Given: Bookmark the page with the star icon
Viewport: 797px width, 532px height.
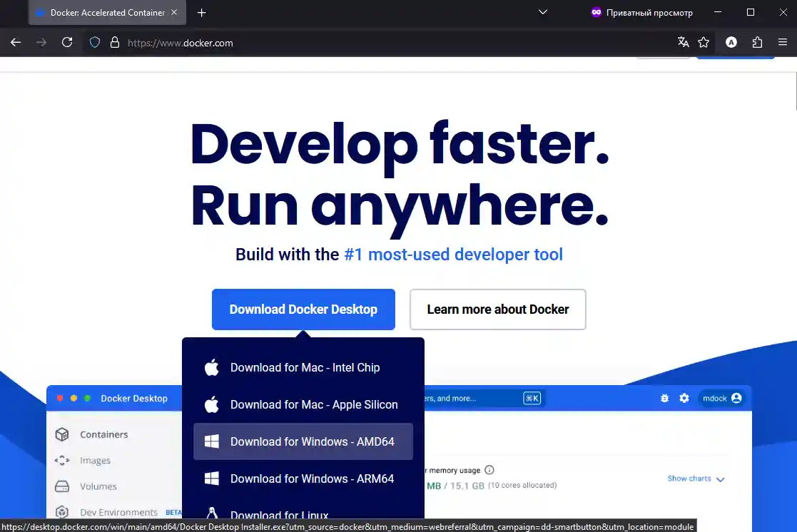Looking at the screenshot, I should [704, 43].
